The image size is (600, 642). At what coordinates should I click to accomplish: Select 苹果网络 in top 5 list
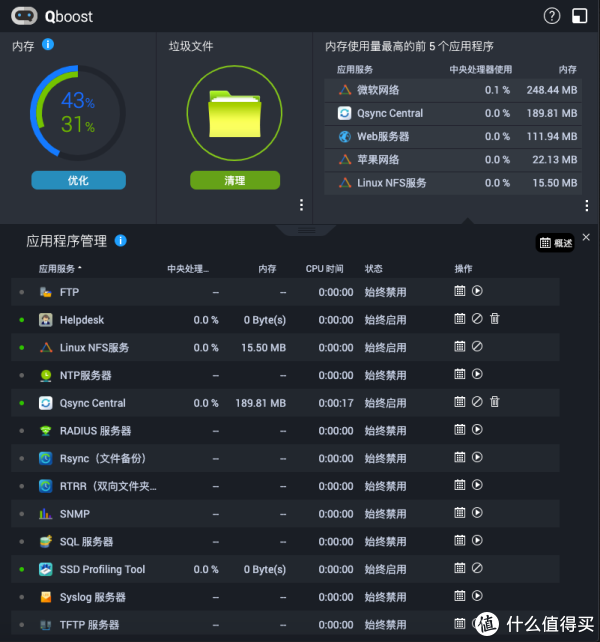453,160
